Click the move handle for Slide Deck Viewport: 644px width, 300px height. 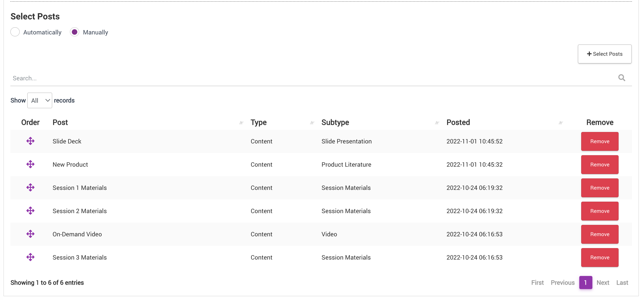[30, 141]
